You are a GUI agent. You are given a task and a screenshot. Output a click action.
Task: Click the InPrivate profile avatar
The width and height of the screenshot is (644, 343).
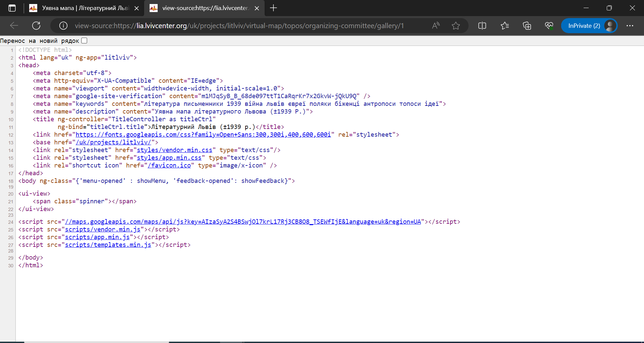(610, 26)
